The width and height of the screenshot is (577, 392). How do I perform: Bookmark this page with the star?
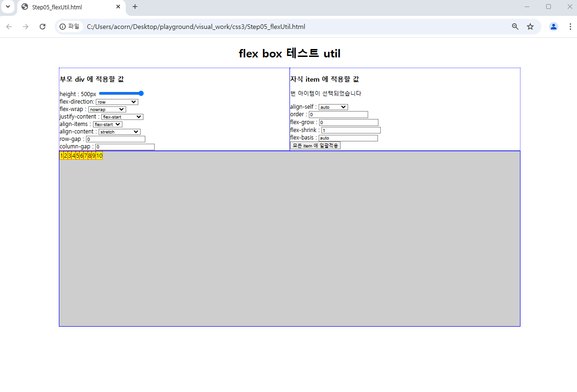(x=530, y=27)
